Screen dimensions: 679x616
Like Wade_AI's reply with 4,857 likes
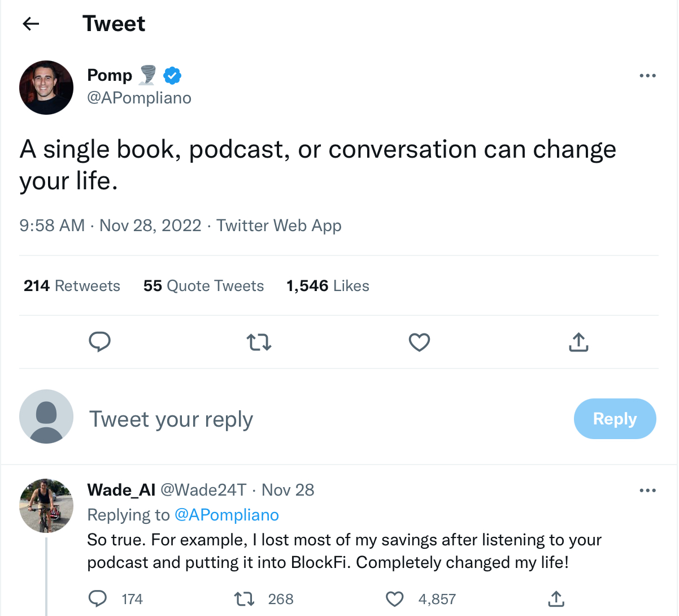pyautogui.click(x=394, y=598)
